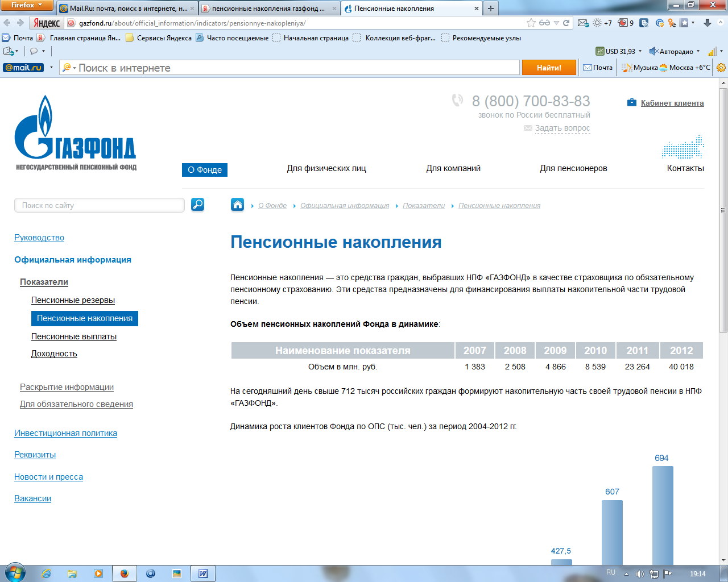
Task: Click the mail envelope toolbar icon
Action: coord(583,23)
